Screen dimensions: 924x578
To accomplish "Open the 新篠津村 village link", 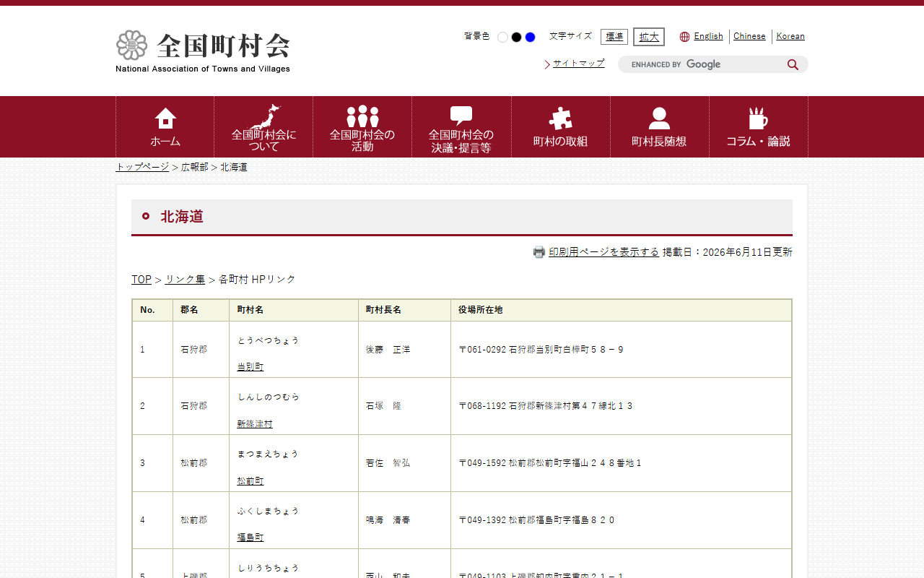I will (x=255, y=424).
